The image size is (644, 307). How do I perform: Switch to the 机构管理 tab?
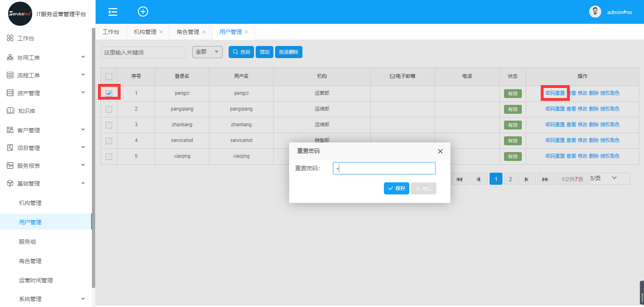[145, 32]
